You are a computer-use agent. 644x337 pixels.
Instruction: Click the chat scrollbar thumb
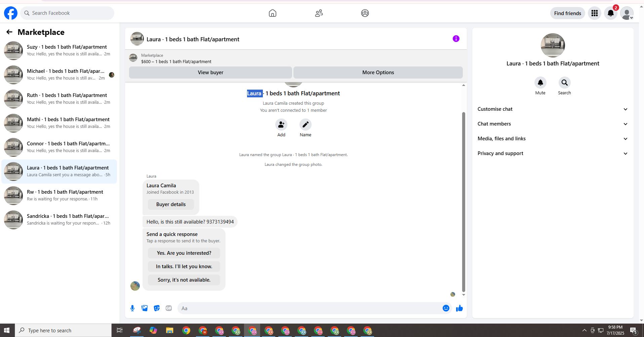click(x=464, y=202)
